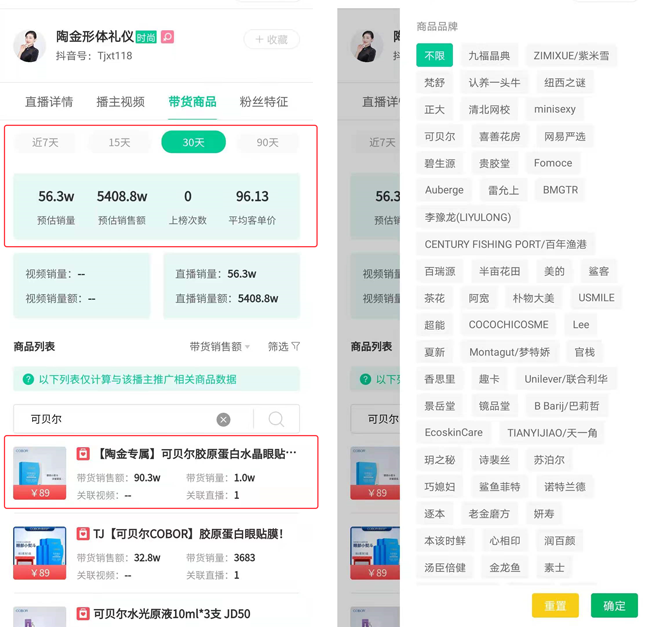Select the 李豫龙(LIYULONG) brand chip

click(x=468, y=217)
